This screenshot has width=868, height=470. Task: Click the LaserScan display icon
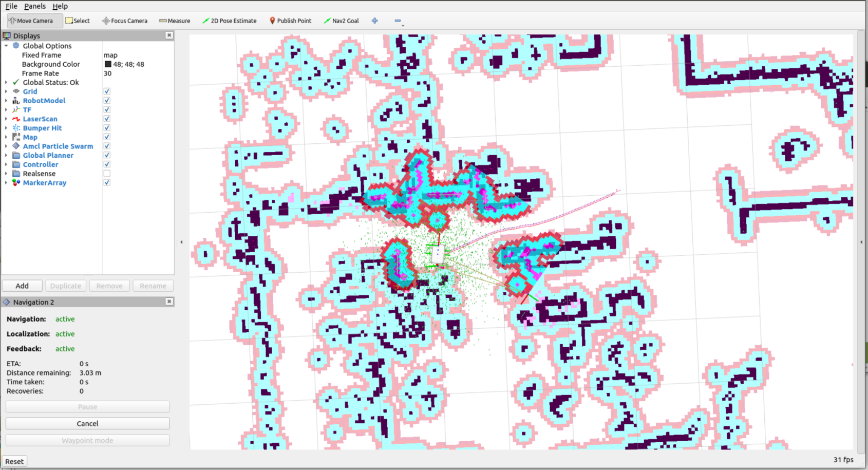16,119
